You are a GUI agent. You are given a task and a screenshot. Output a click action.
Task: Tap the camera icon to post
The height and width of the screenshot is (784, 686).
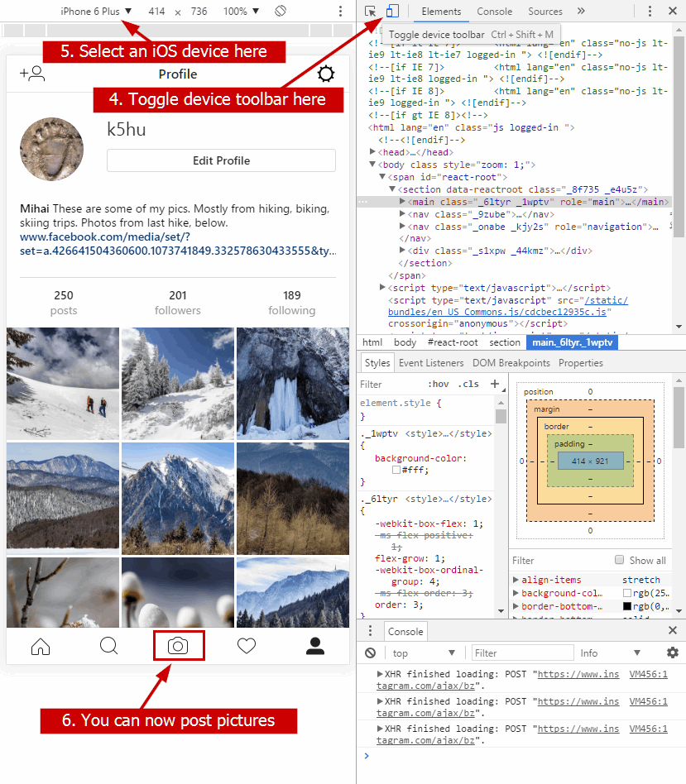tap(178, 646)
